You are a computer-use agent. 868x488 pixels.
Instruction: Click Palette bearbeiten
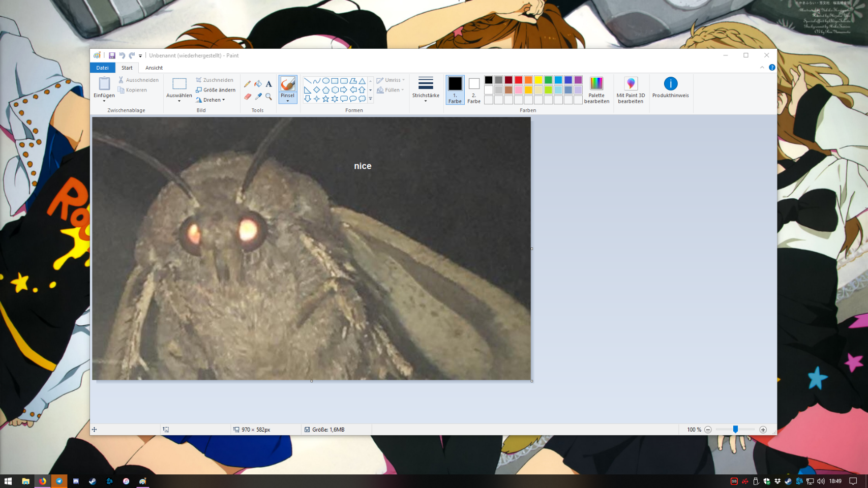(596, 90)
